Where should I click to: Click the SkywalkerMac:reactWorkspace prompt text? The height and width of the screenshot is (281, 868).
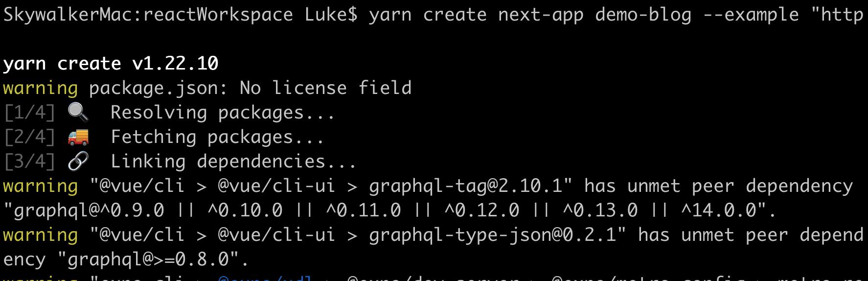pos(148,15)
